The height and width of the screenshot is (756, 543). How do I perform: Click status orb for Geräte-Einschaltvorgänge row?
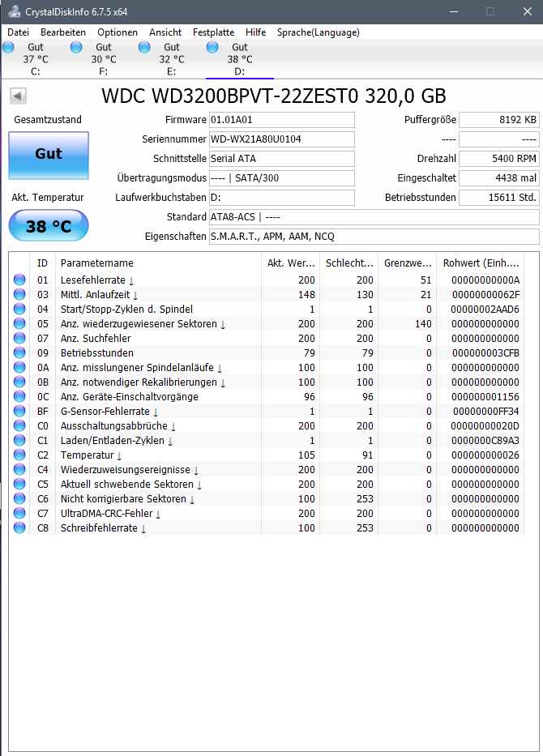coord(19,396)
